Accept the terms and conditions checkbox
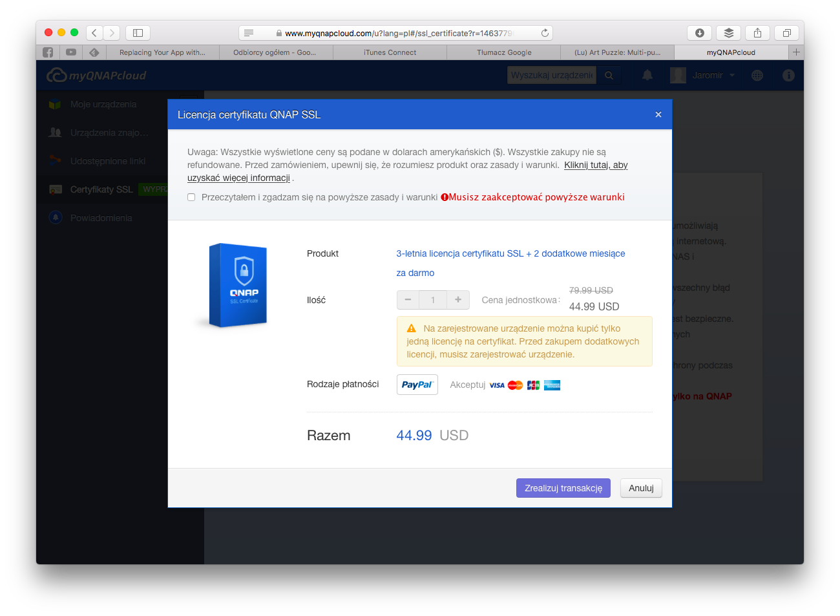This screenshot has height=616, width=840. (x=191, y=197)
